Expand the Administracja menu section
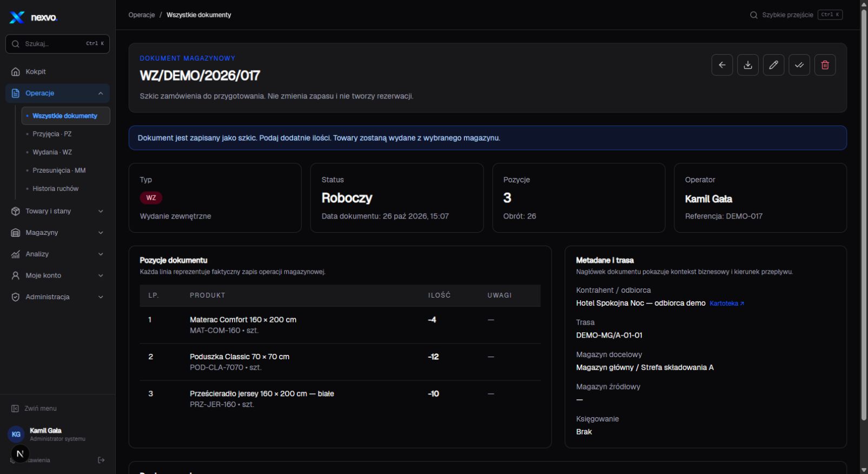This screenshot has width=868, height=474. (57, 297)
